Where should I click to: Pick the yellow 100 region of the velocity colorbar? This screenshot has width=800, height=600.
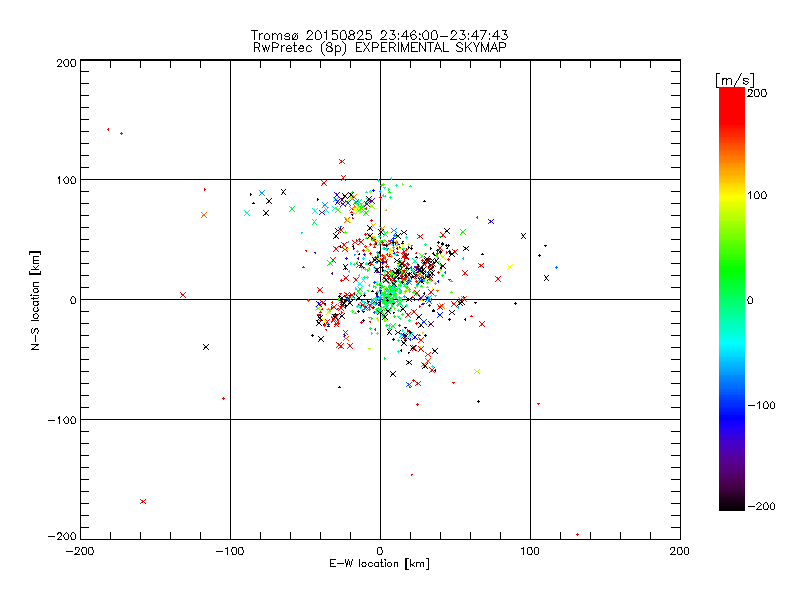[732, 195]
